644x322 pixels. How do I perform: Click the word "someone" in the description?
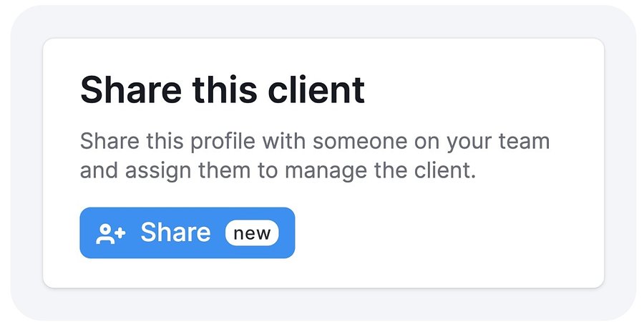[x=360, y=142]
